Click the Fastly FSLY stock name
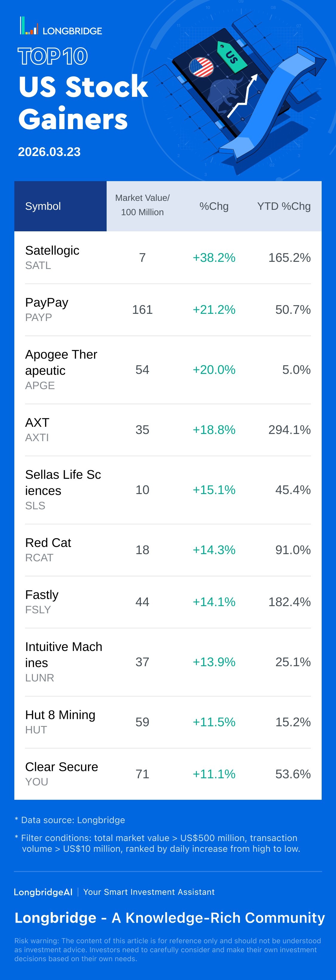Screen dimensions: 336x980 tap(42, 595)
